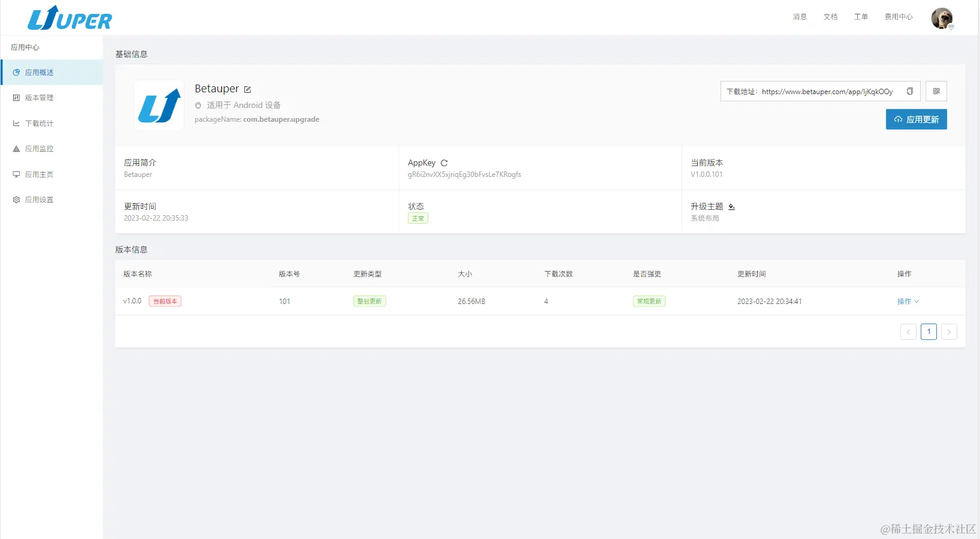Screen dimensions: 980x539
Task: Open 应用设置 in the sidebar
Action: (52, 200)
